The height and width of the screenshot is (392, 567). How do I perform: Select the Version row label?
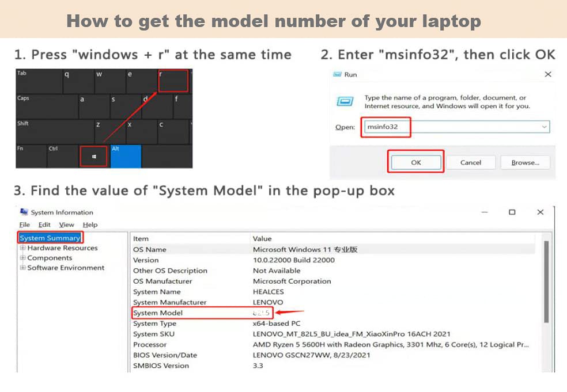tap(146, 260)
